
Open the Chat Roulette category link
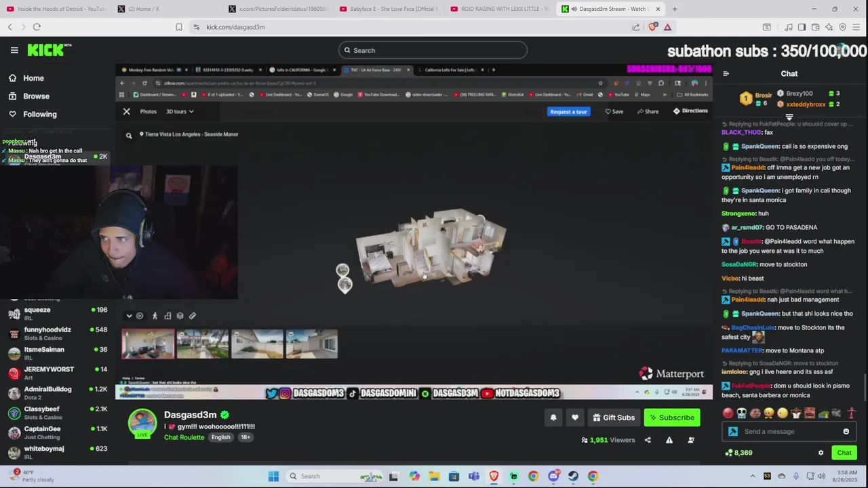pos(184,437)
